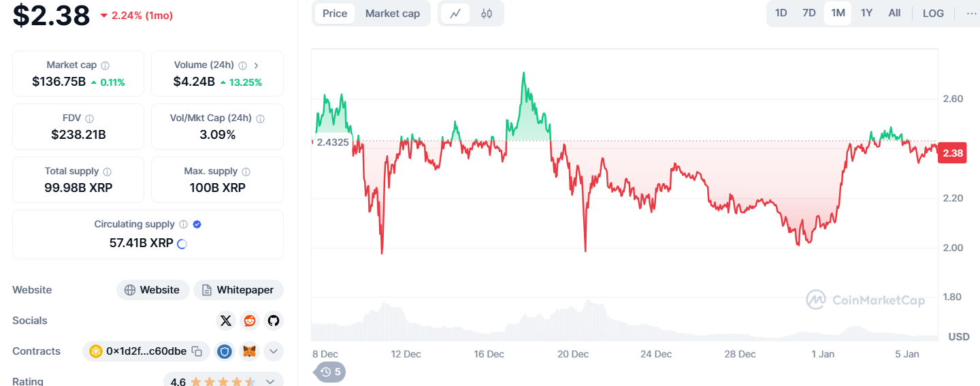Copy the contract address
The height and width of the screenshot is (386, 980).
(197, 351)
